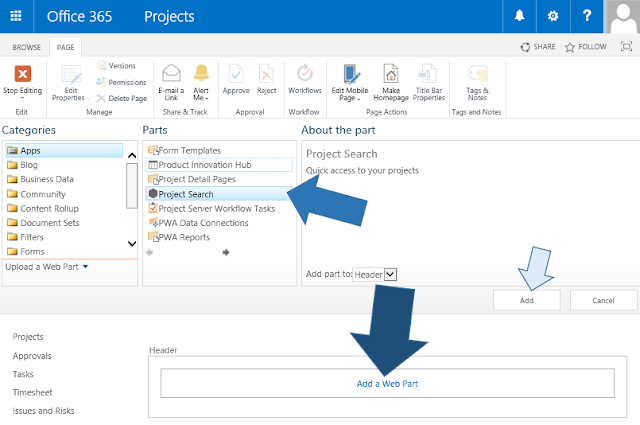This screenshot has width=640, height=425.
Task: Open Workflows ribbon icon
Action: tap(305, 79)
